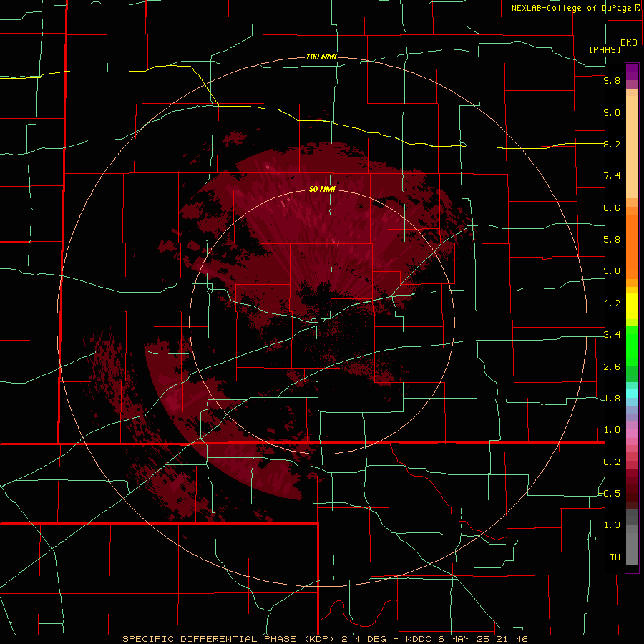Click the 4.2 legend value

(x=612, y=303)
